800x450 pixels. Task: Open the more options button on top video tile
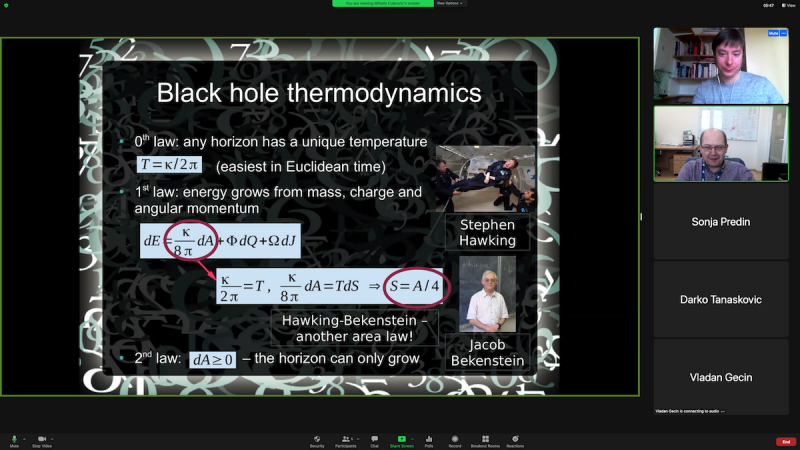pyautogui.click(x=784, y=33)
